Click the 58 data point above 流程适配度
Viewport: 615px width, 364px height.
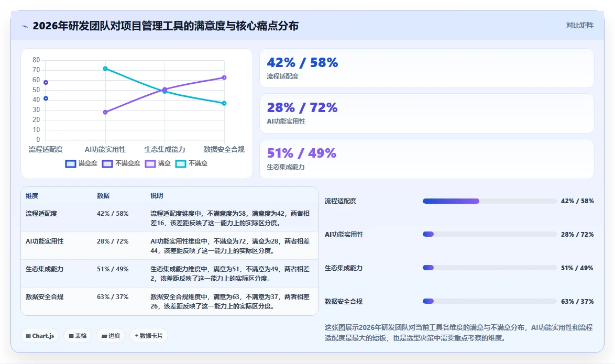click(x=46, y=82)
